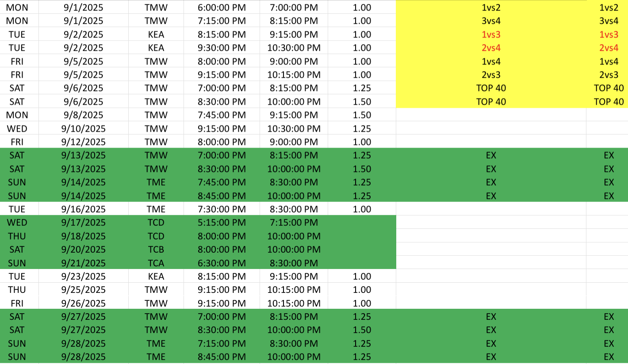Screen dimensions: 628x364
Task: Click the 9/21/2025 date cell
Action: (84, 263)
